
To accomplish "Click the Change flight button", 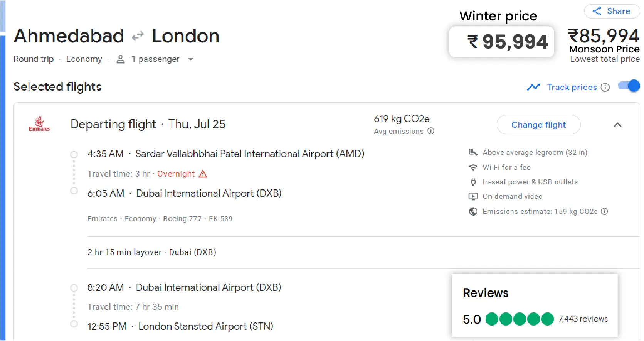I will 538,125.
